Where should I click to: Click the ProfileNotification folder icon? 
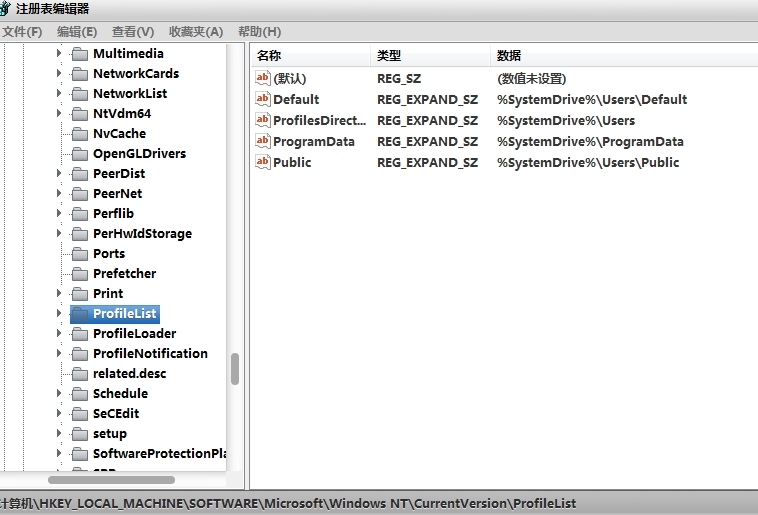[x=79, y=354]
